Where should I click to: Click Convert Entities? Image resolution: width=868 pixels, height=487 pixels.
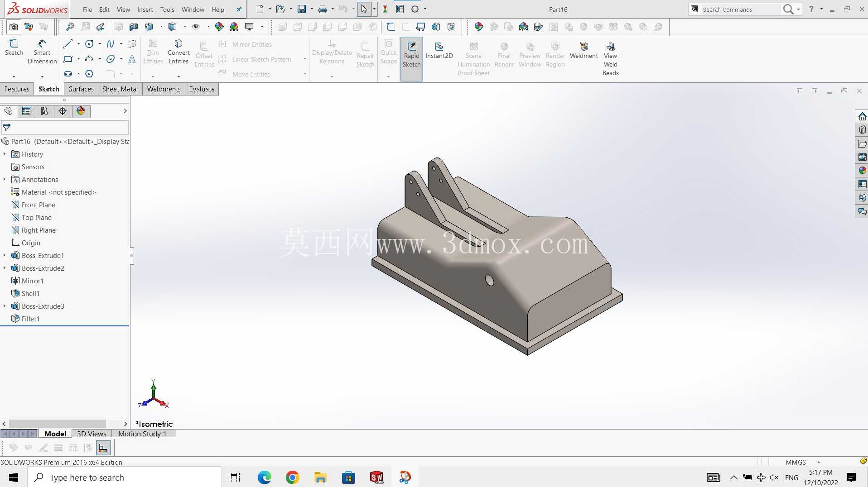click(x=178, y=52)
